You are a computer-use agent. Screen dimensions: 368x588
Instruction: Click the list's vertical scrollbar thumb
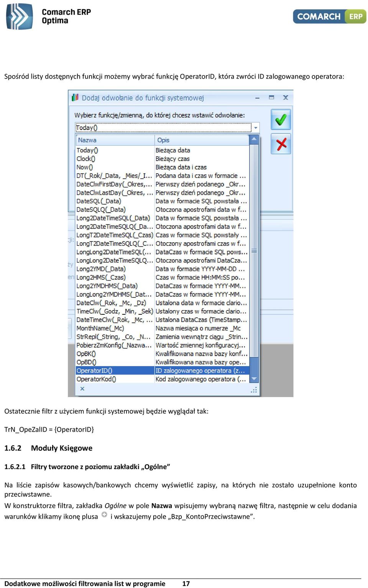click(x=254, y=251)
